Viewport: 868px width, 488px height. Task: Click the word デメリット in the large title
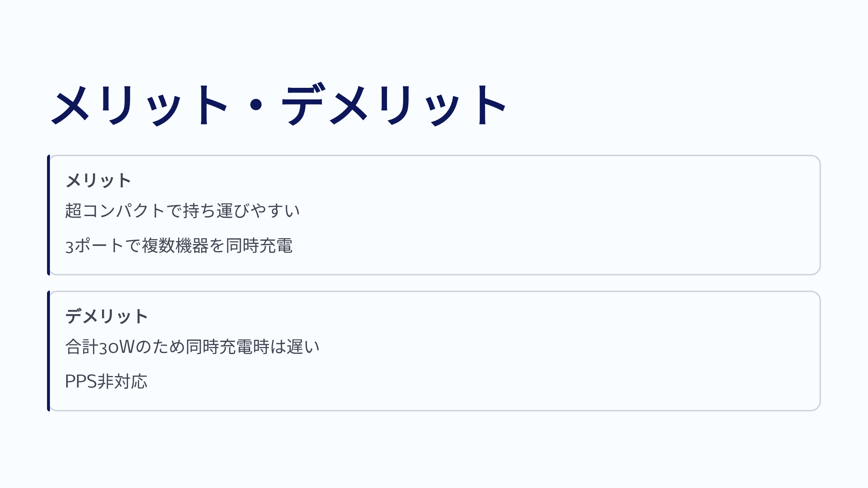pyautogui.click(x=394, y=105)
